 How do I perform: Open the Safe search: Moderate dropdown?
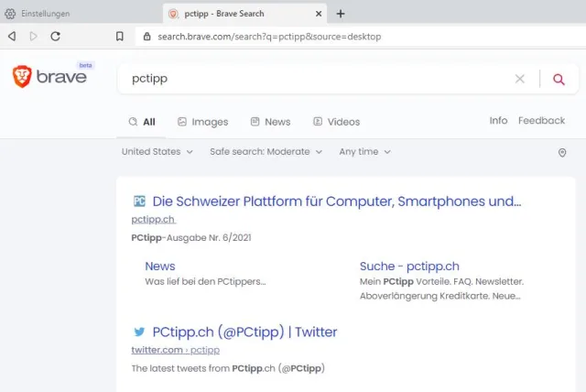pos(266,152)
